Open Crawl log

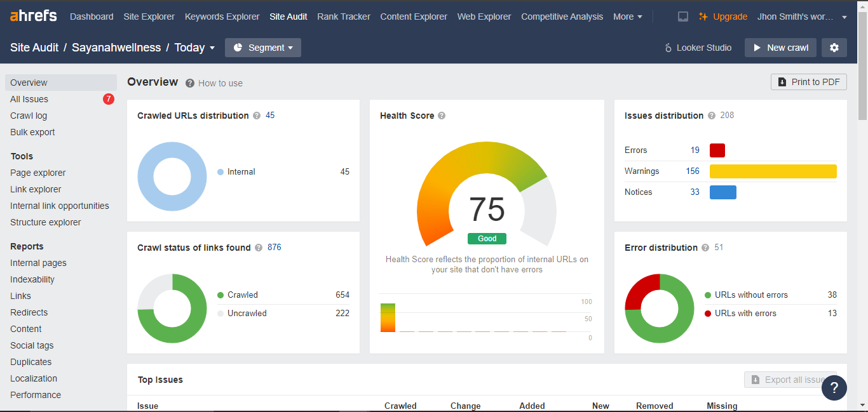tap(29, 116)
